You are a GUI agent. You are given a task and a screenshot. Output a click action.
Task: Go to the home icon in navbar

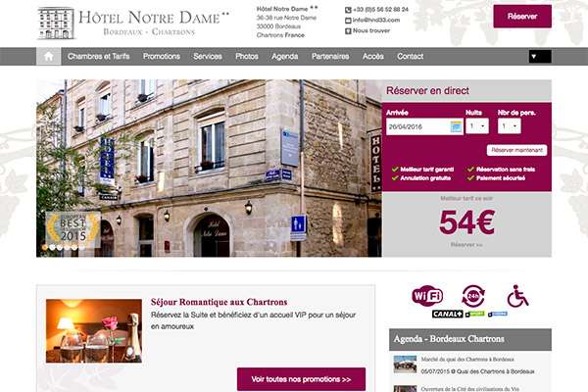point(49,56)
